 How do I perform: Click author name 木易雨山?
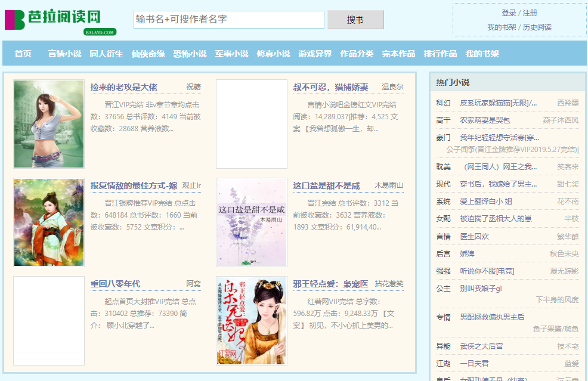[x=389, y=185]
